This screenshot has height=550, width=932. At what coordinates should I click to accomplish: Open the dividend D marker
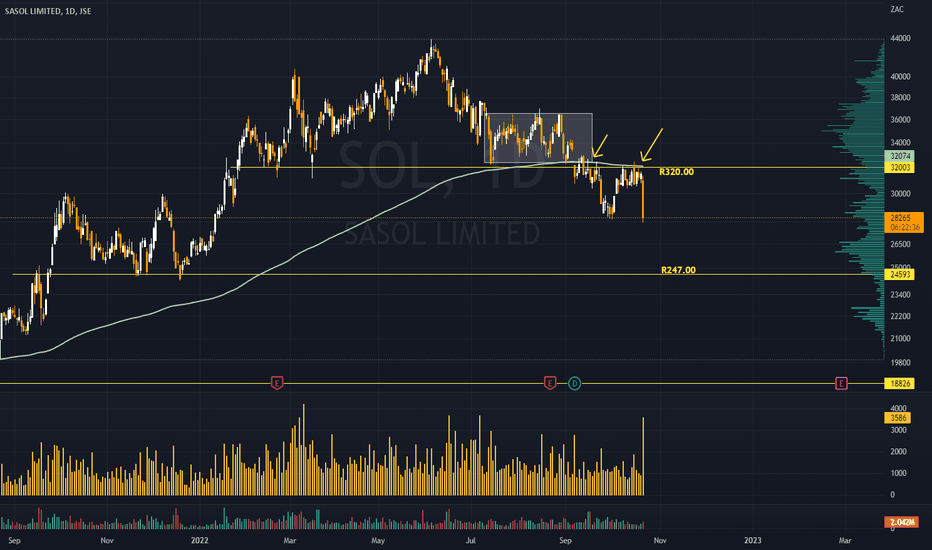(574, 383)
